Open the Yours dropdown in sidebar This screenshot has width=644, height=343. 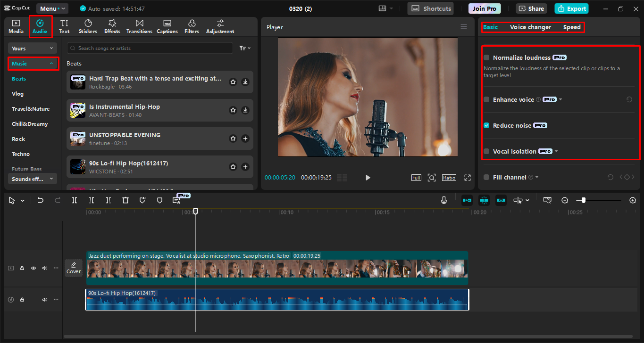(32, 49)
